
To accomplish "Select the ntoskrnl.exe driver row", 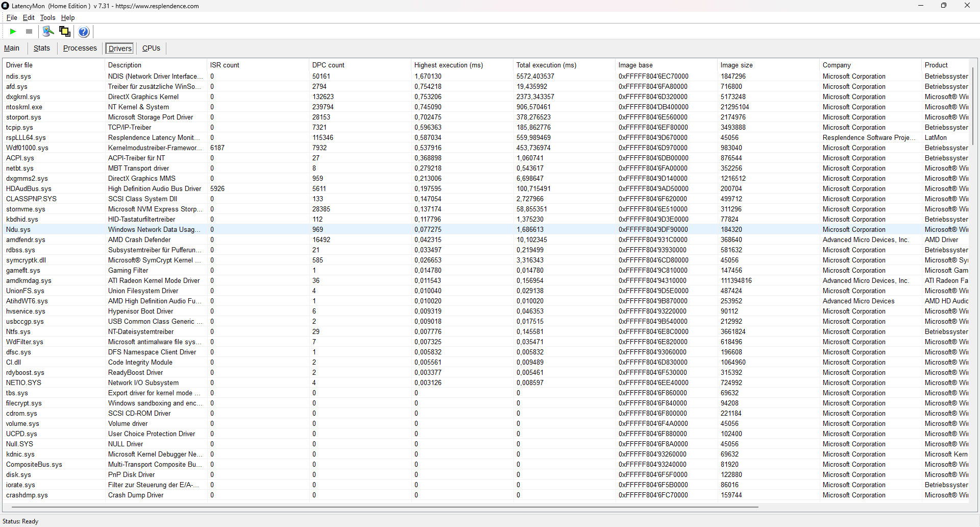I will (486, 107).
